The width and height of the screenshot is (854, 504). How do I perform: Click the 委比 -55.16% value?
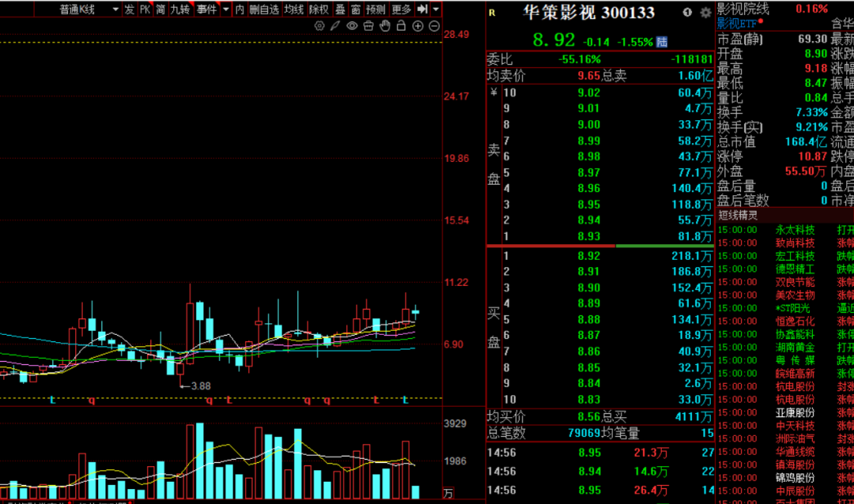pos(580,59)
